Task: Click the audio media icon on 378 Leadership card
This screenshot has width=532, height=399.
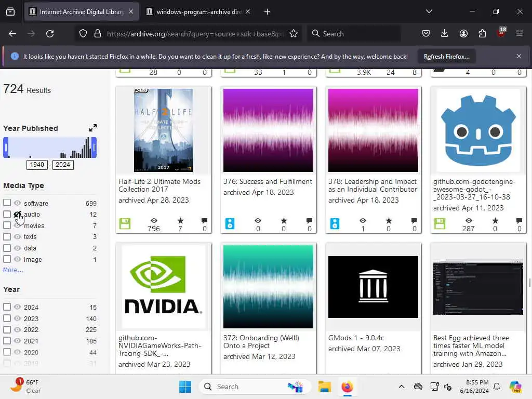Action: [335, 223]
